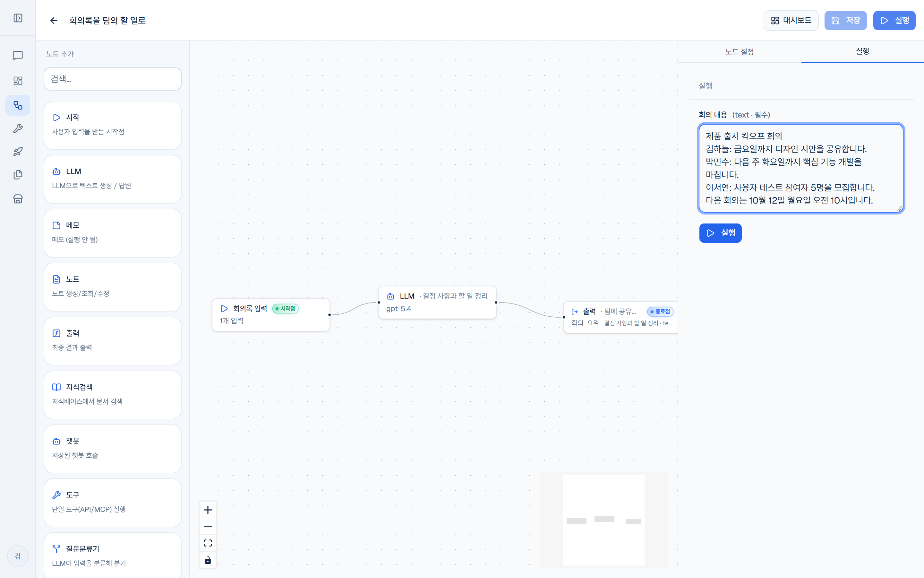Run workflow with panel 실행 button
The image size is (924, 578).
721,233
